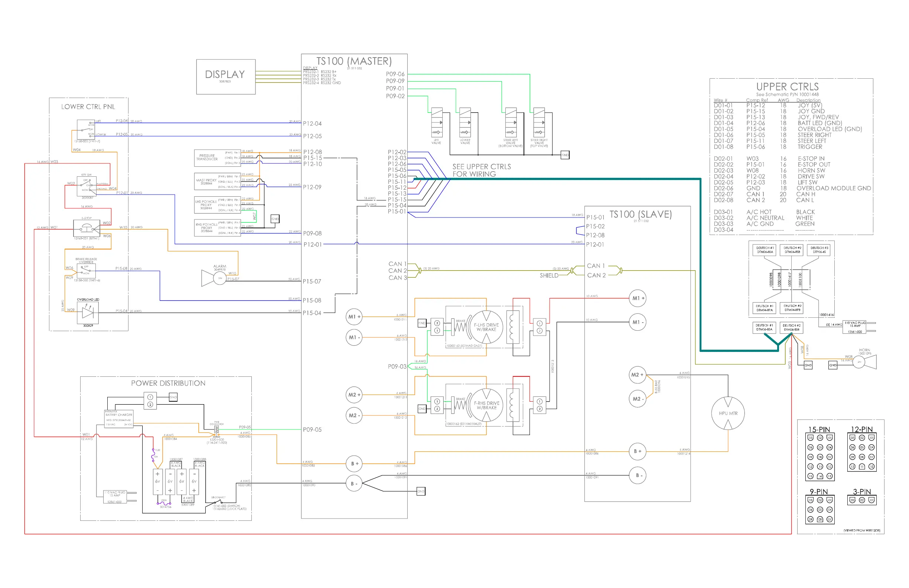Click the OVERLOAD LED diode symbol
Screen dimensions: 909x588
tap(88, 312)
